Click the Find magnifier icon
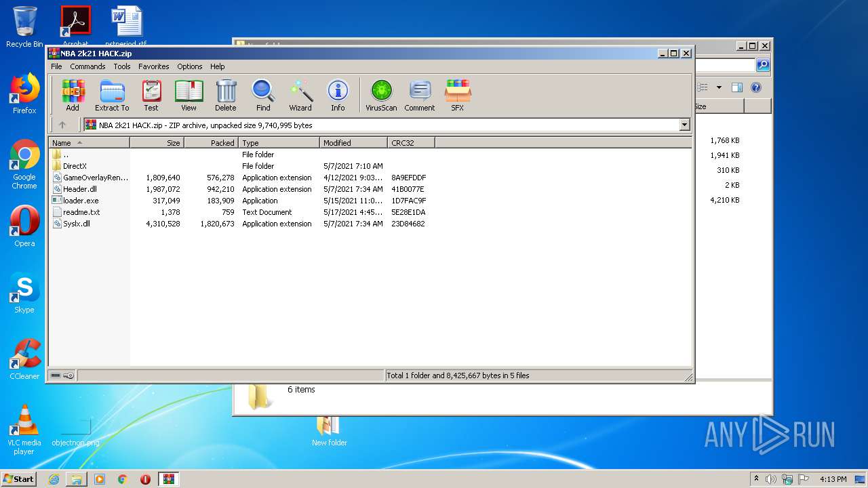This screenshot has height=488, width=868. click(263, 95)
